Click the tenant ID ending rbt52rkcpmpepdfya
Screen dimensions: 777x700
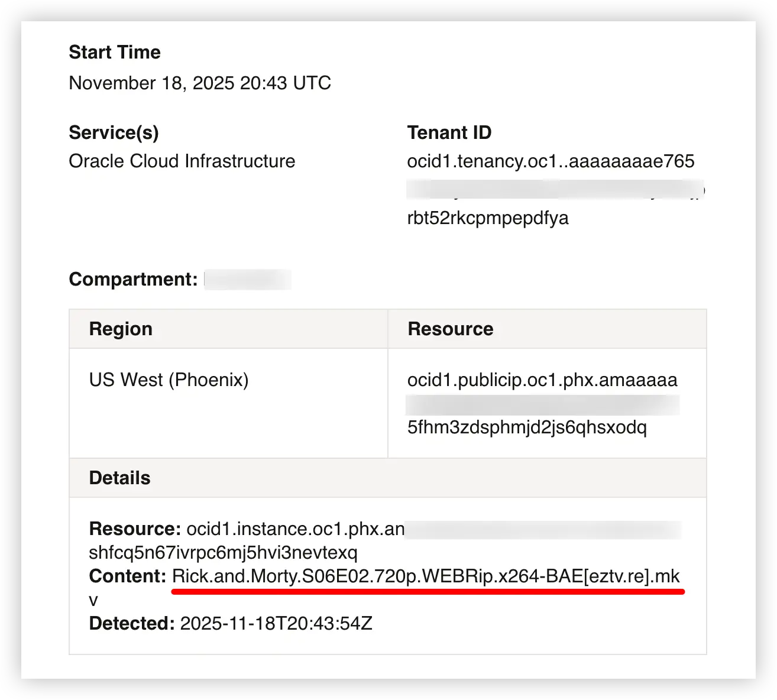pyautogui.click(x=487, y=218)
